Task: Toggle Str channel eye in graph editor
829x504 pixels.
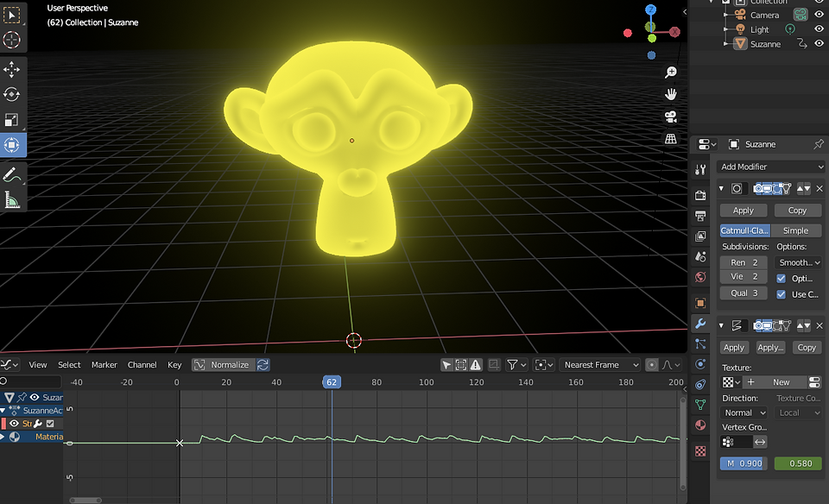Action: 15,423
